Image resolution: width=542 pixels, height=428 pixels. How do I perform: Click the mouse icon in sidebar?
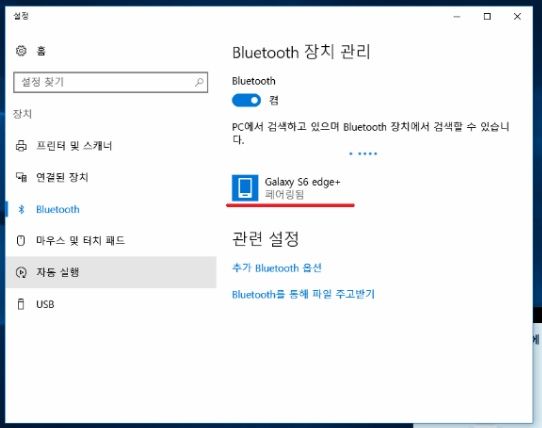(x=21, y=240)
